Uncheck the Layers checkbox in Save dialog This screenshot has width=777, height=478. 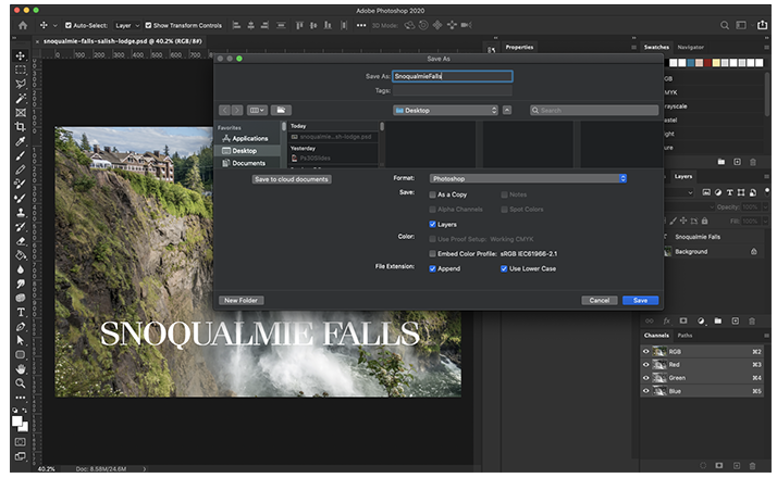pos(432,224)
